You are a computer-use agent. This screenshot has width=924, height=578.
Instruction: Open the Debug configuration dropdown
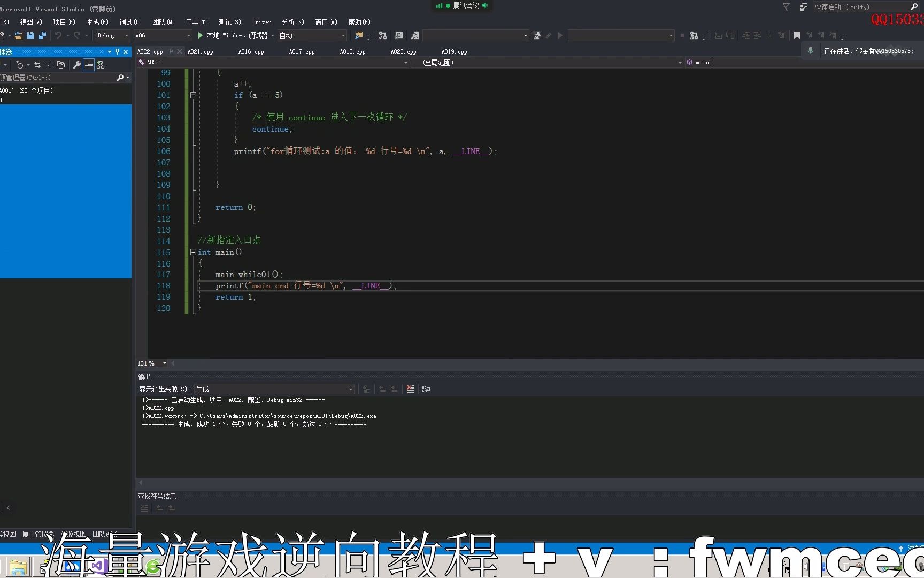pos(113,35)
